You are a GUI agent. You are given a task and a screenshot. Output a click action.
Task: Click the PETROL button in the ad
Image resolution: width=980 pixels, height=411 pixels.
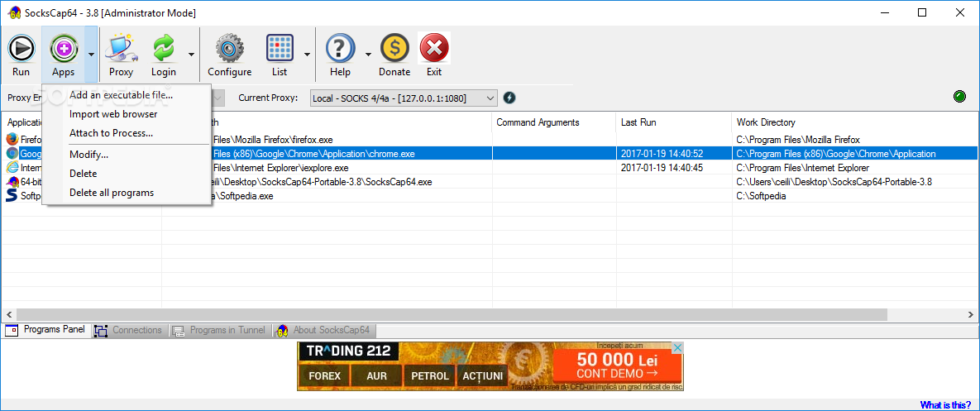pos(430,376)
